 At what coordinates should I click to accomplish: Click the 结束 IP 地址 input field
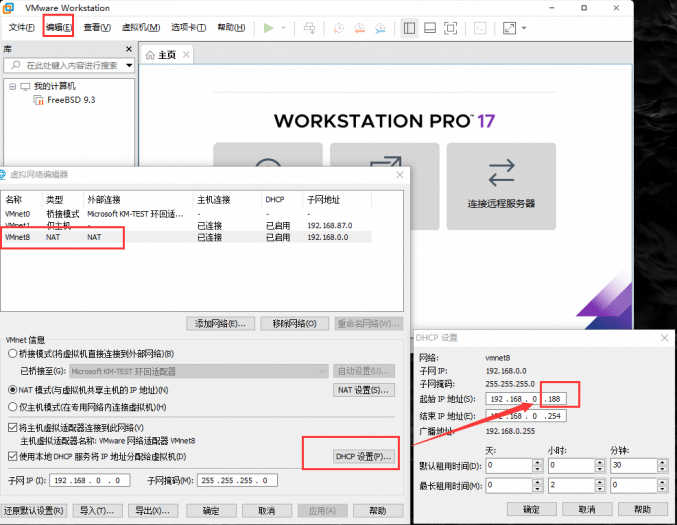pyautogui.click(x=526, y=416)
